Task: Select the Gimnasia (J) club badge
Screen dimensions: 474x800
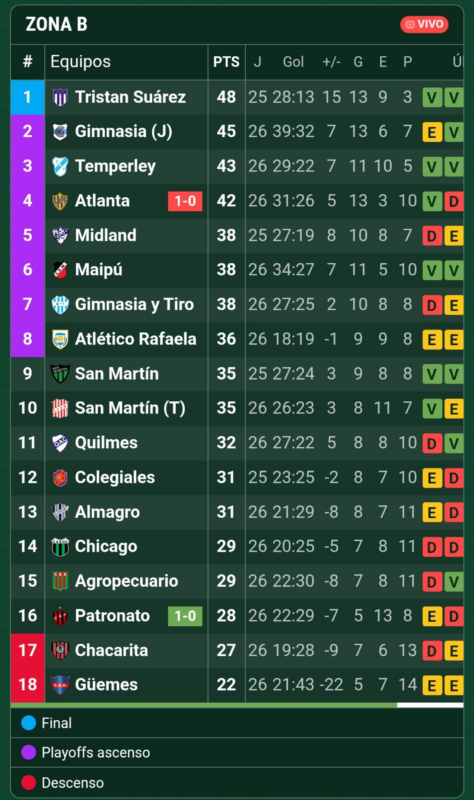Action: click(x=60, y=132)
